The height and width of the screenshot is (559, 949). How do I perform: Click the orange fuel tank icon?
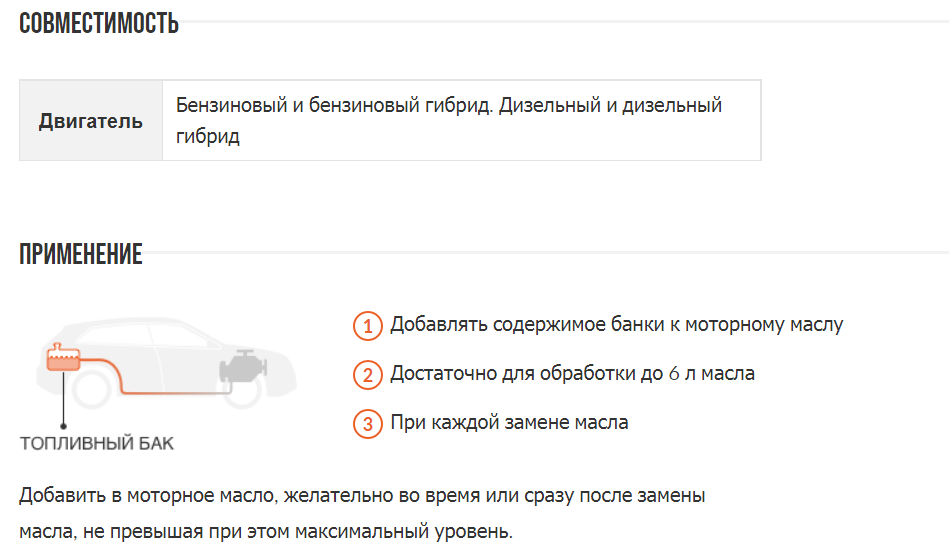coord(63,362)
